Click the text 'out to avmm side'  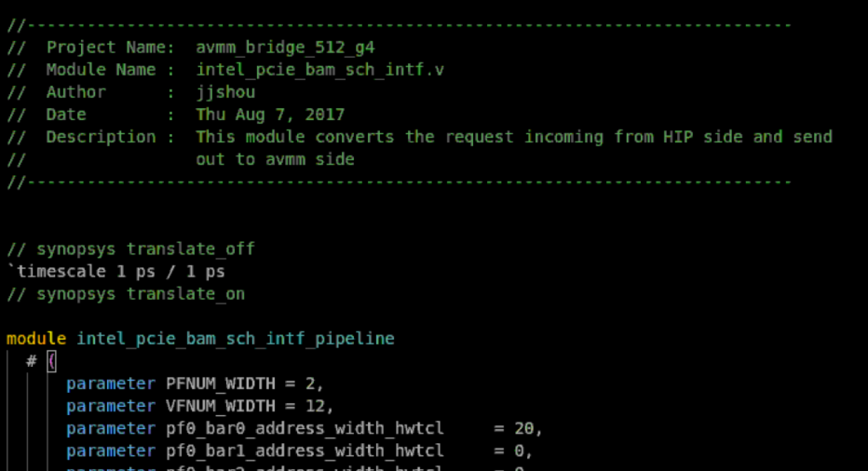275,159
